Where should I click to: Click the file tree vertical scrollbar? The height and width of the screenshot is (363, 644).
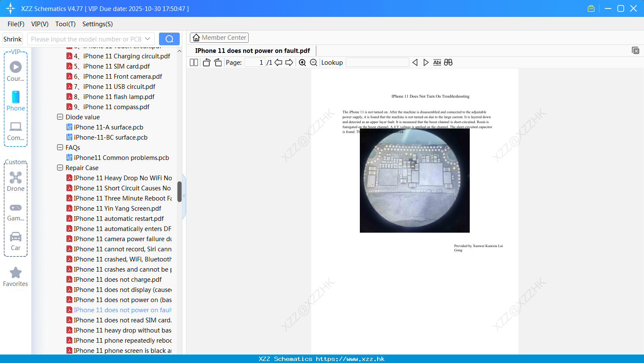179,191
